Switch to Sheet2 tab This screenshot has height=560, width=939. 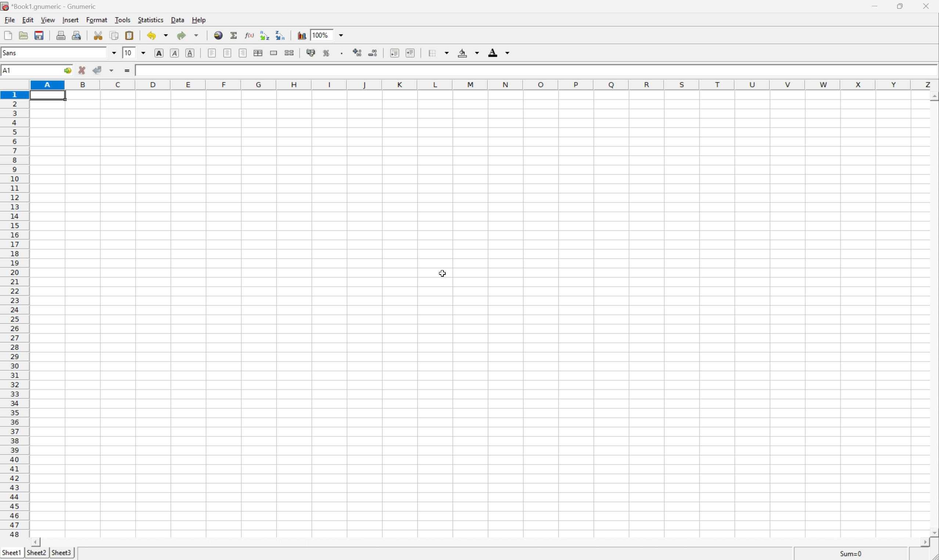point(36,553)
